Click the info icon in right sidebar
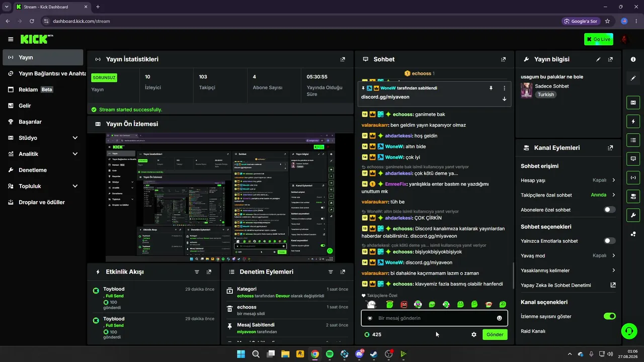The width and height of the screenshot is (644, 362). click(633, 59)
